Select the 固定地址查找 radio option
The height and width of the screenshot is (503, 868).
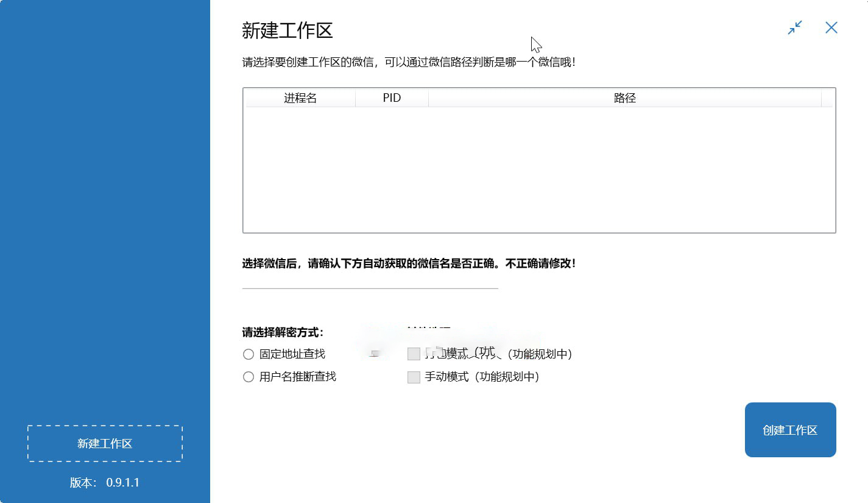(249, 354)
